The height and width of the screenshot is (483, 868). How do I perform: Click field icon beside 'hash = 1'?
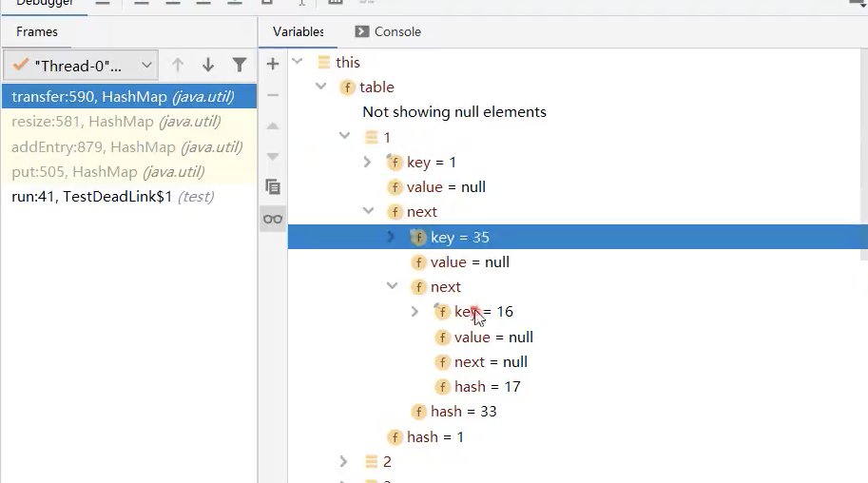click(x=395, y=437)
